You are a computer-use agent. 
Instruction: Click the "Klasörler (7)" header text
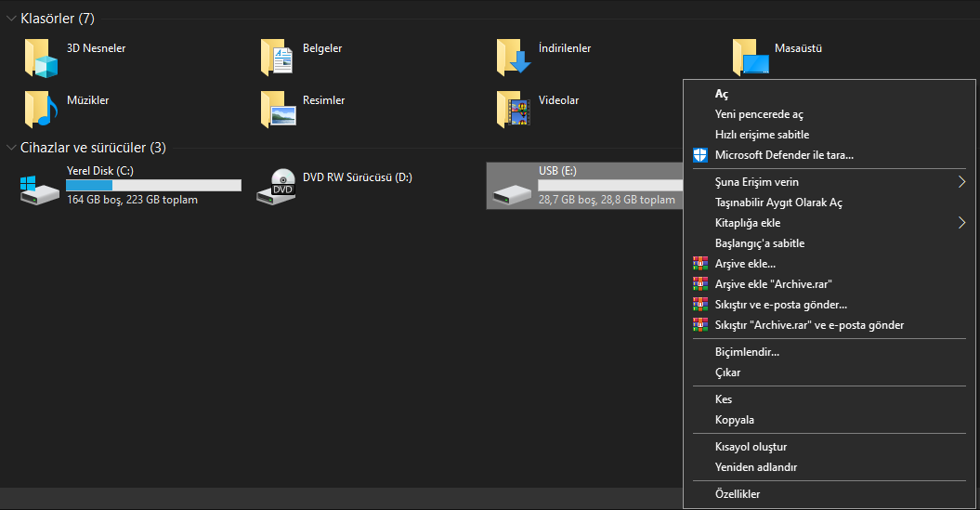click(x=58, y=19)
